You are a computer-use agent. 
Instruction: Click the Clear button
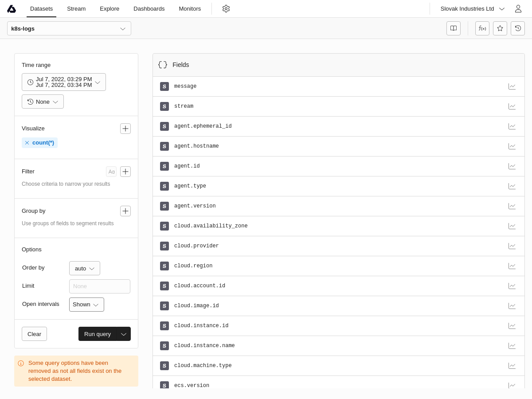34,334
